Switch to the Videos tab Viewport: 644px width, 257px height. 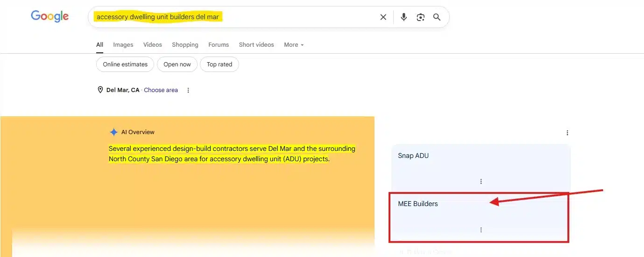tap(153, 45)
